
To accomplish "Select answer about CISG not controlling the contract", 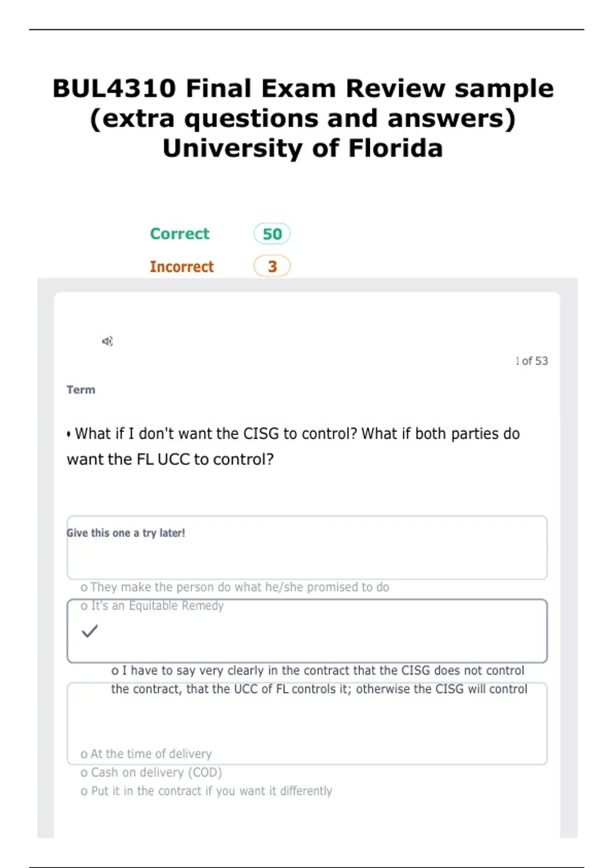I will click(319, 680).
